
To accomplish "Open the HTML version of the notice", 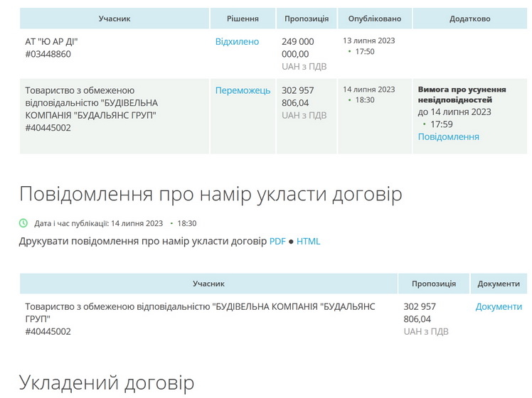I will pos(309,241).
